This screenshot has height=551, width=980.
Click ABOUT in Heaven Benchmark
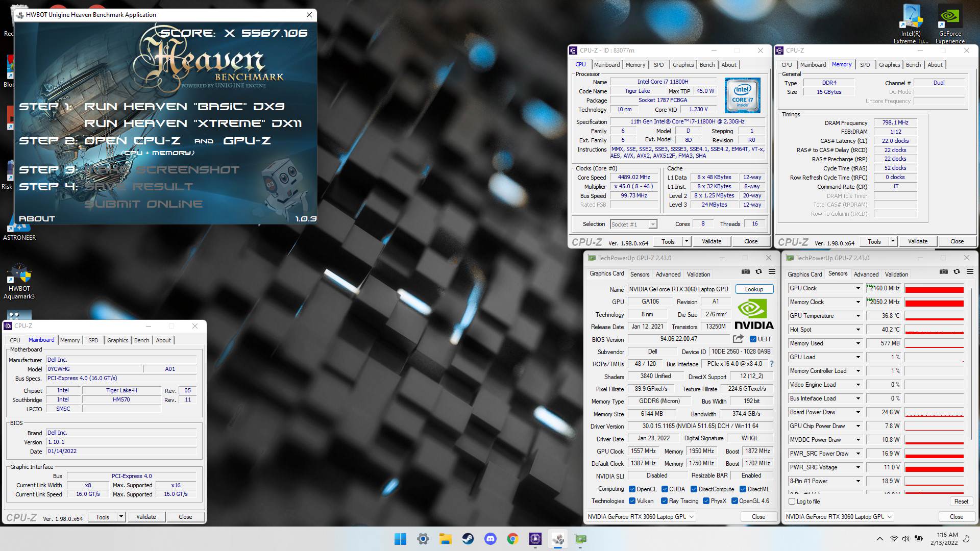point(37,218)
